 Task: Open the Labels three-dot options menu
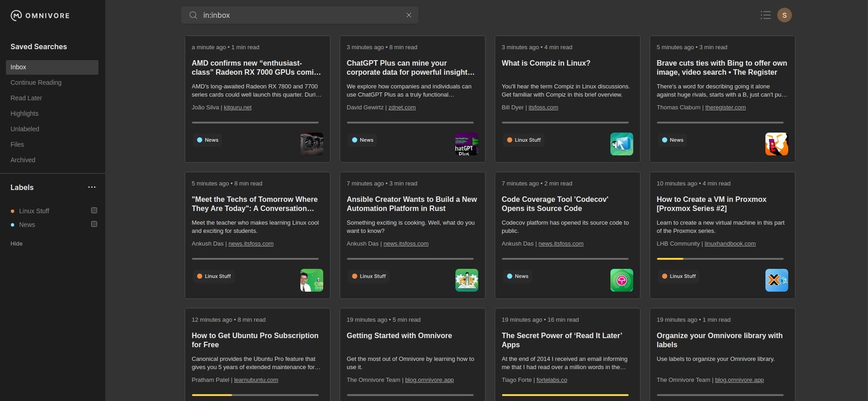[x=92, y=187]
